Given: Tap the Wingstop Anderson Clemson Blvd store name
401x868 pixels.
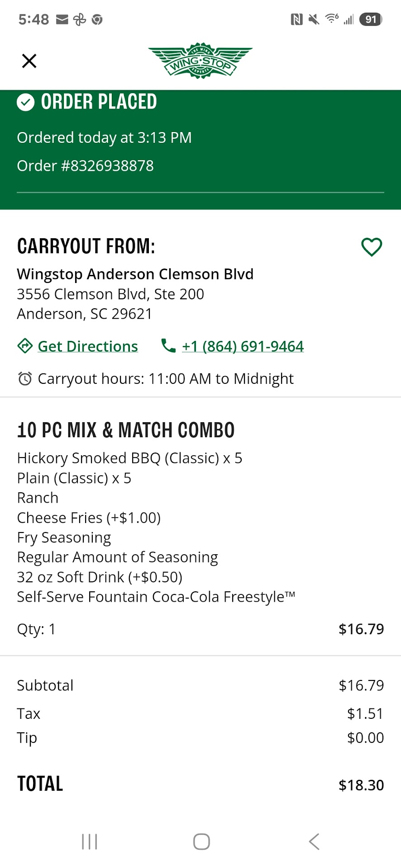Looking at the screenshot, I should 135,274.
